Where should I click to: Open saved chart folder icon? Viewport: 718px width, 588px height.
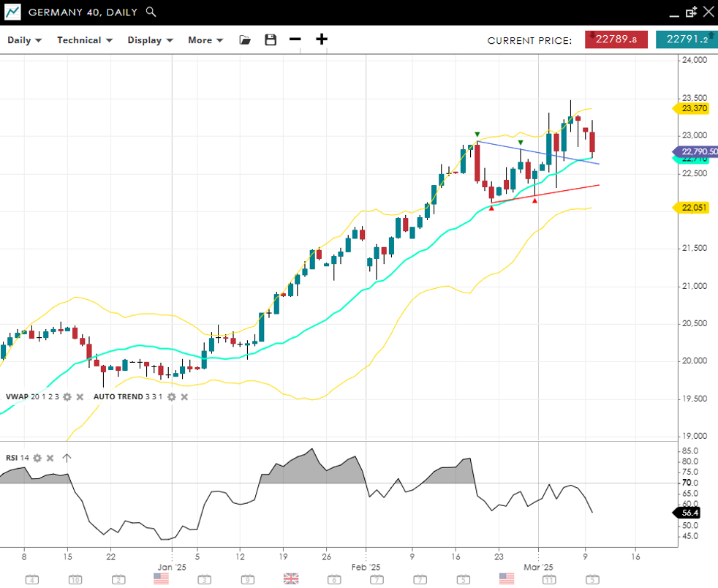[245, 40]
